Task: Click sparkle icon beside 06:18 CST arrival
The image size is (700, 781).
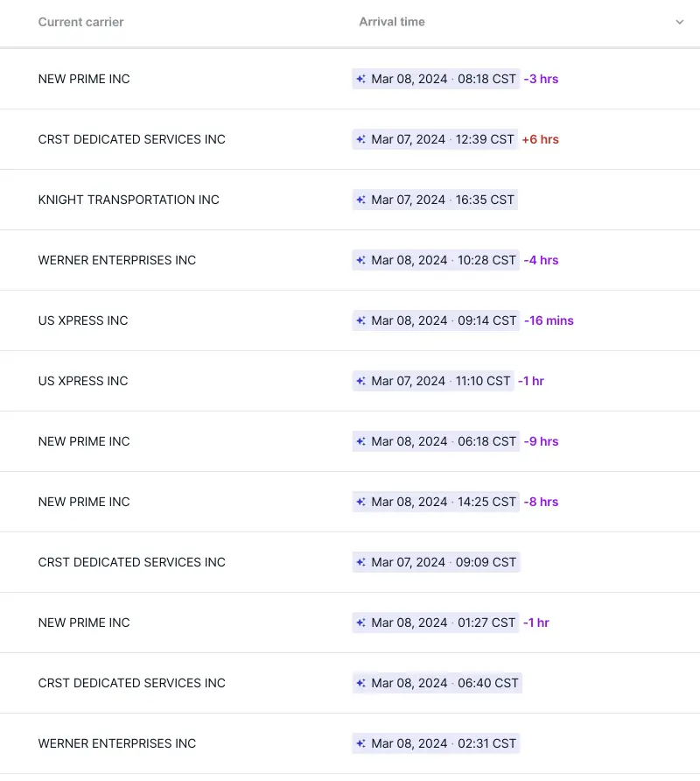Action: pos(360,441)
